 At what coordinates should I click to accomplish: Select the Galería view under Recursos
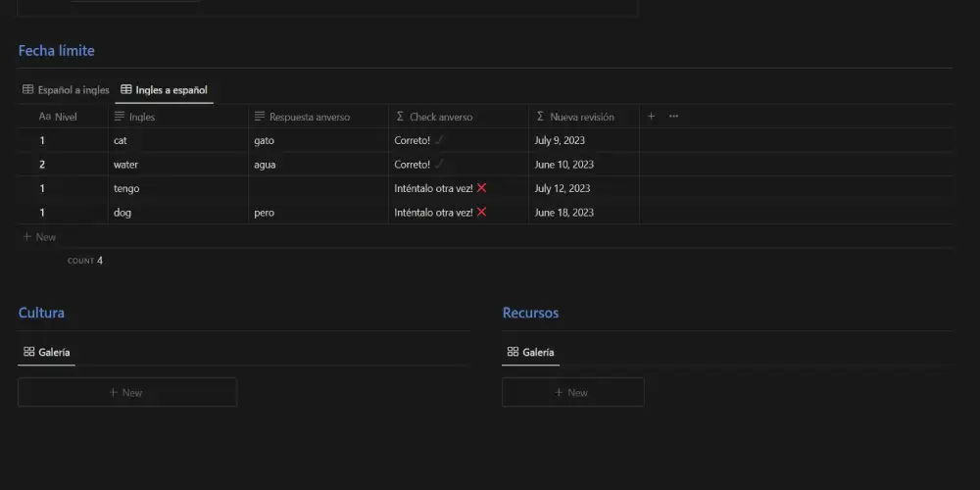530,352
